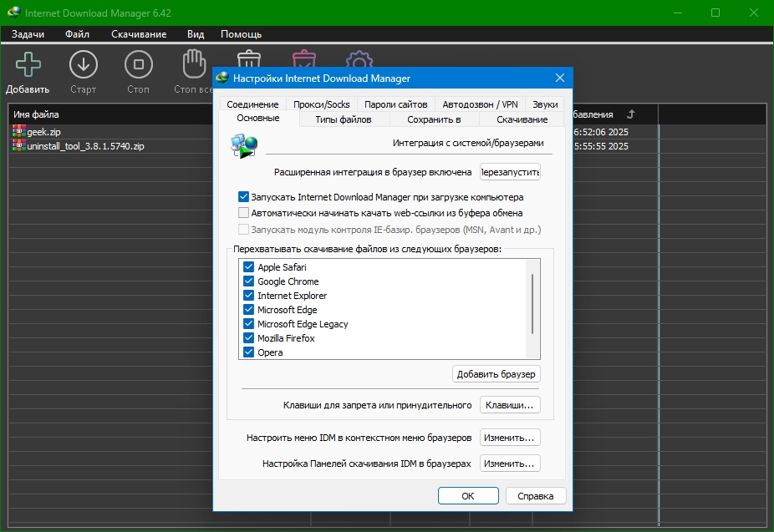Click Изменить... for IDM context menu
This screenshot has height=532, width=774.
510,438
